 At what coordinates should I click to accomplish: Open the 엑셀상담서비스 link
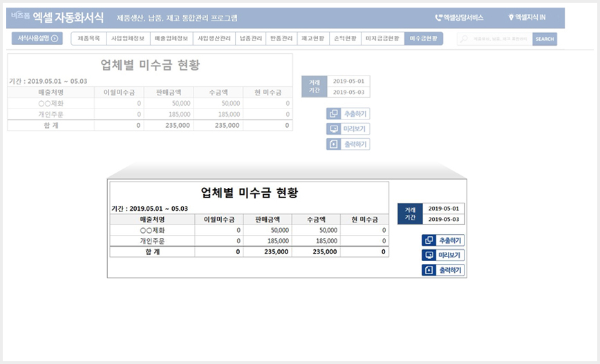459,17
